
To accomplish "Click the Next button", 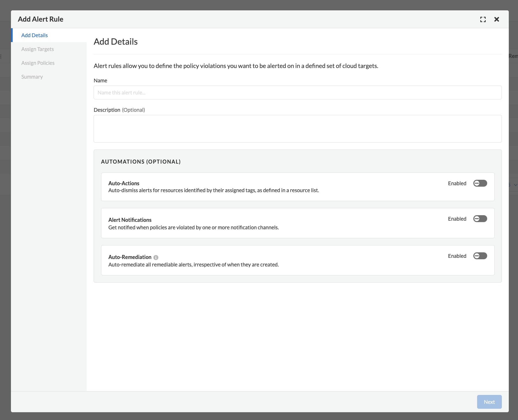I will tap(489, 402).
